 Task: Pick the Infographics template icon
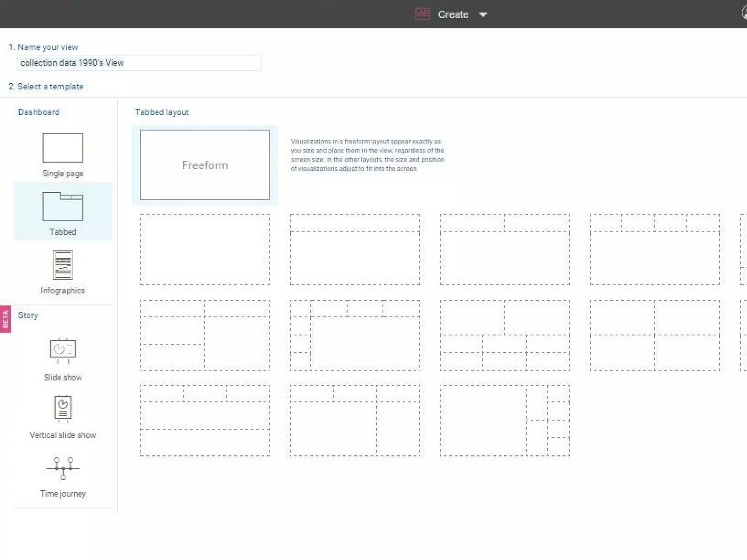point(63,265)
